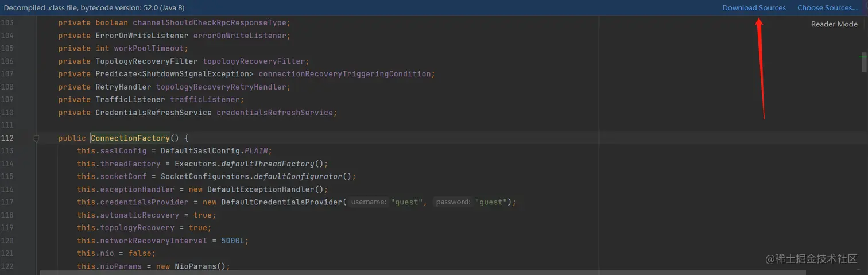Viewport: 868px width, 275px height.
Task: Click the credentialsProvider field on line 117
Action: point(144,202)
